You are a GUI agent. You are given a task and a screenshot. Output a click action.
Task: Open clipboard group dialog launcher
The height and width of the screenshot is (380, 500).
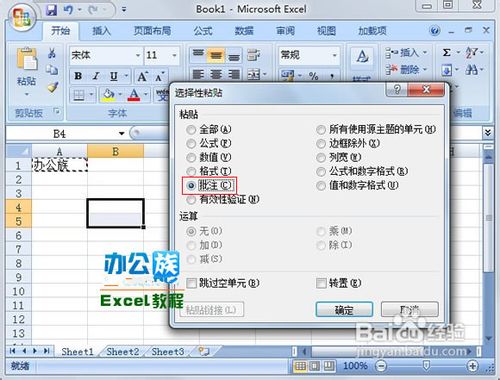coord(57,112)
